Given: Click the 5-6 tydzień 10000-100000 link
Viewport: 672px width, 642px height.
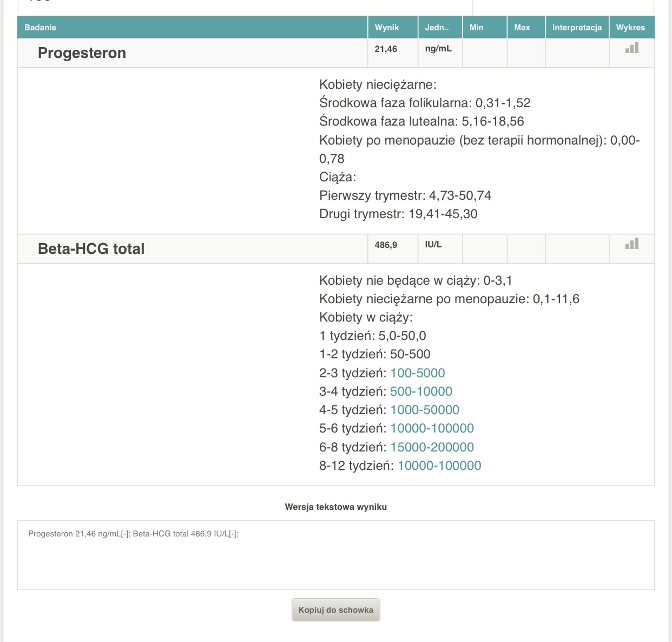Looking at the screenshot, I should click(x=432, y=428).
